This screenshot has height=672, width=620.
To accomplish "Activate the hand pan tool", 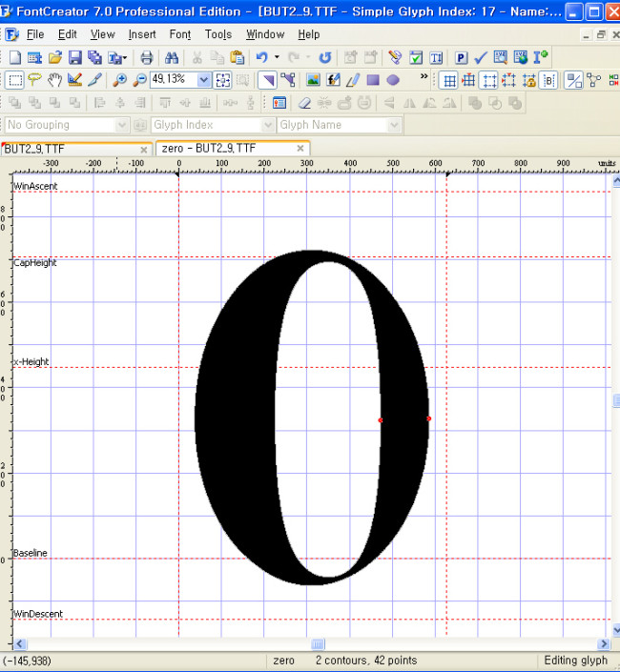I will pyautogui.click(x=55, y=80).
